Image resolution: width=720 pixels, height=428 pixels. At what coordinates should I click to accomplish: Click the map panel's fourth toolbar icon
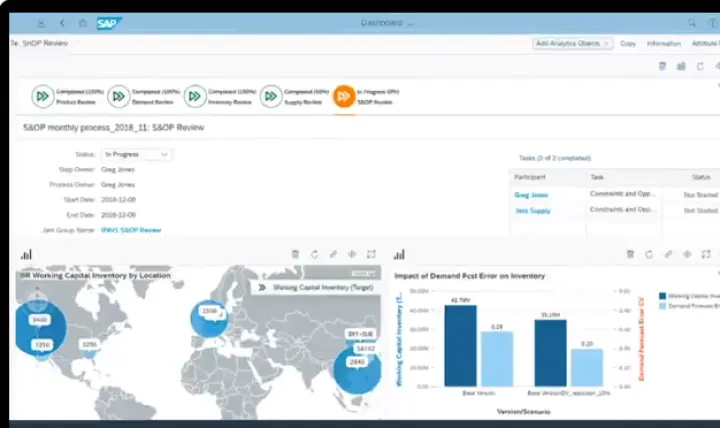point(352,254)
